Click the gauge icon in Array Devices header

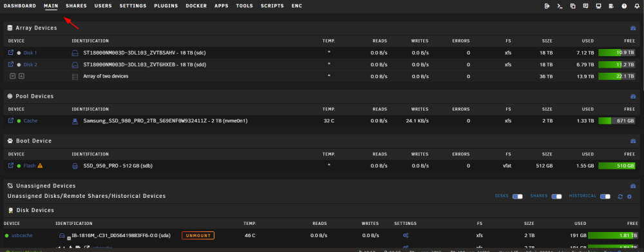pos(633,28)
